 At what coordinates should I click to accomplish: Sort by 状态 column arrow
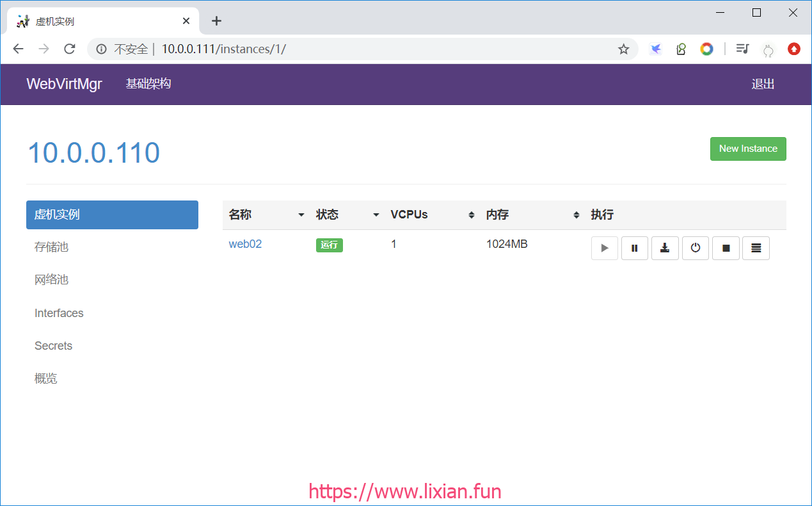(x=376, y=215)
